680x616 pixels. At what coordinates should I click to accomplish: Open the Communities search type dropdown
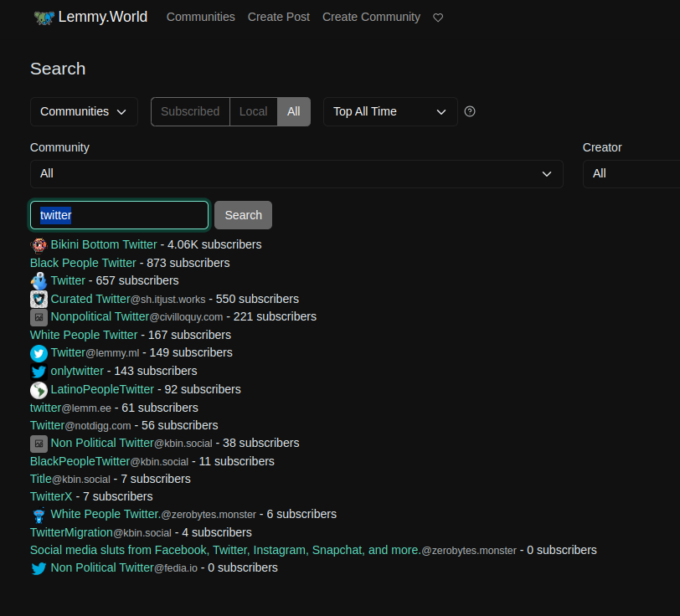click(x=84, y=111)
